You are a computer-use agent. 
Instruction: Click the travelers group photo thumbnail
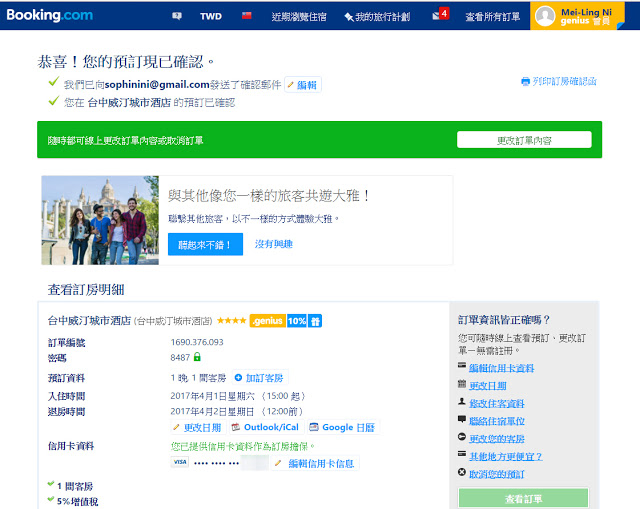(x=100, y=220)
